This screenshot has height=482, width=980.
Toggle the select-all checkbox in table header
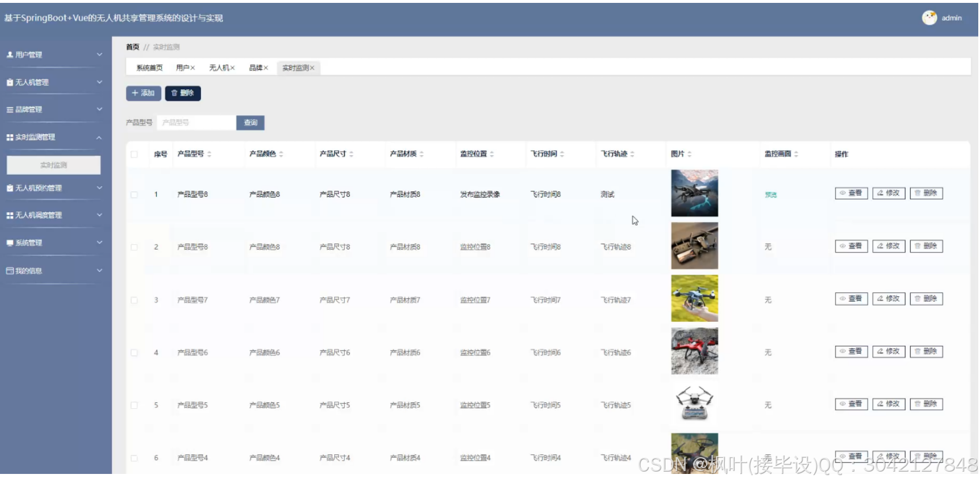[134, 154]
